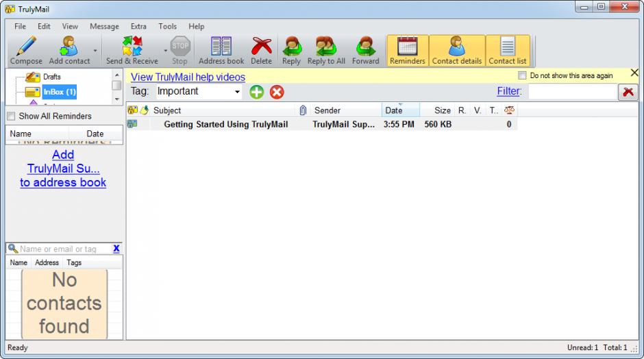Click the green plus add tag icon
This screenshot has width=644, height=359.
(257, 92)
